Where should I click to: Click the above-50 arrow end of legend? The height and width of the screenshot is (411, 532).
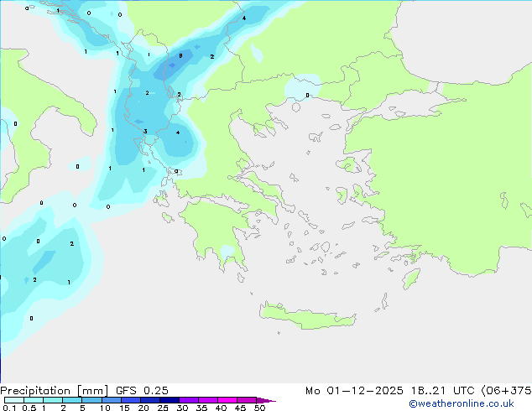pyautogui.click(x=266, y=400)
